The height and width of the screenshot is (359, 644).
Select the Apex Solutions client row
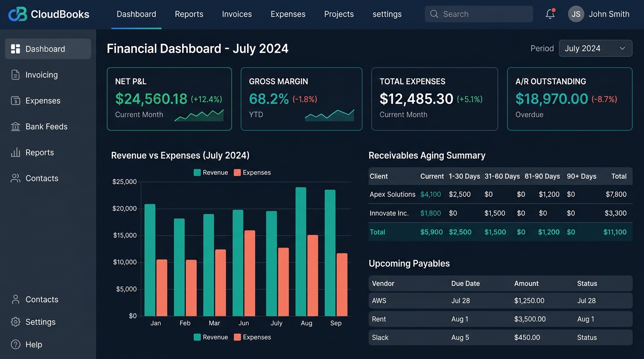pos(500,194)
